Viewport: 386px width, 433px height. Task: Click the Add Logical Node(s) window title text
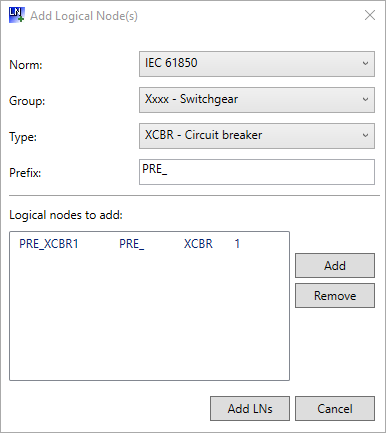(84, 16)
